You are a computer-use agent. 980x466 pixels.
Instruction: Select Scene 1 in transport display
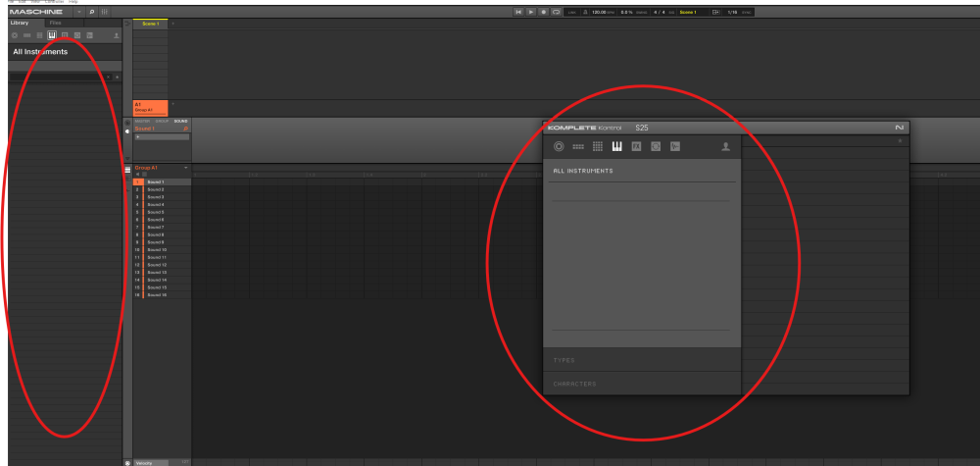[x=688, y=12]
